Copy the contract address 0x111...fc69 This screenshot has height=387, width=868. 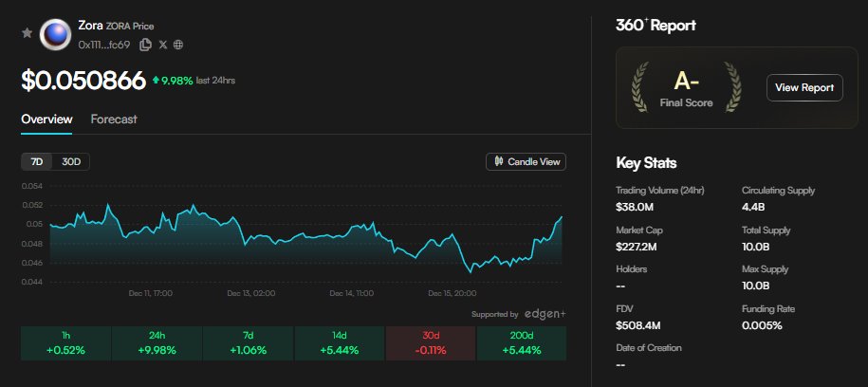pos(145,45)
